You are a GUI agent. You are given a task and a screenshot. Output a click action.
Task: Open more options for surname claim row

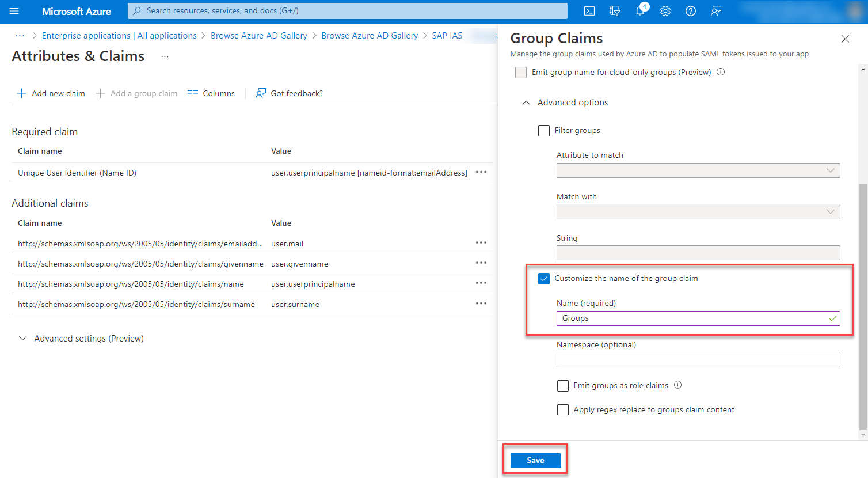(481, 303)
